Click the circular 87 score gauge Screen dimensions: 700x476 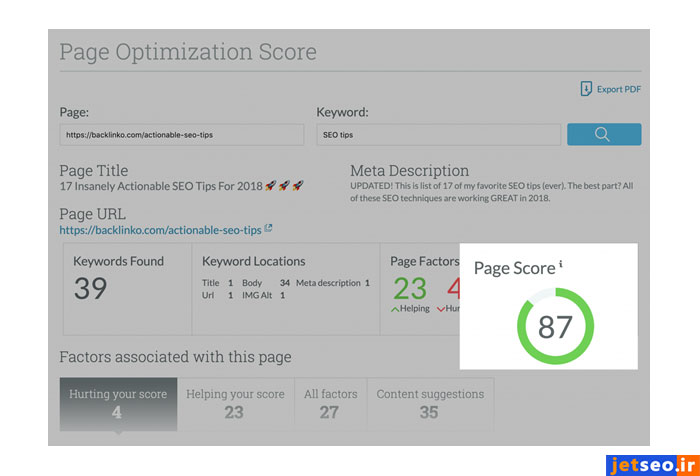(x=555, y=326)
